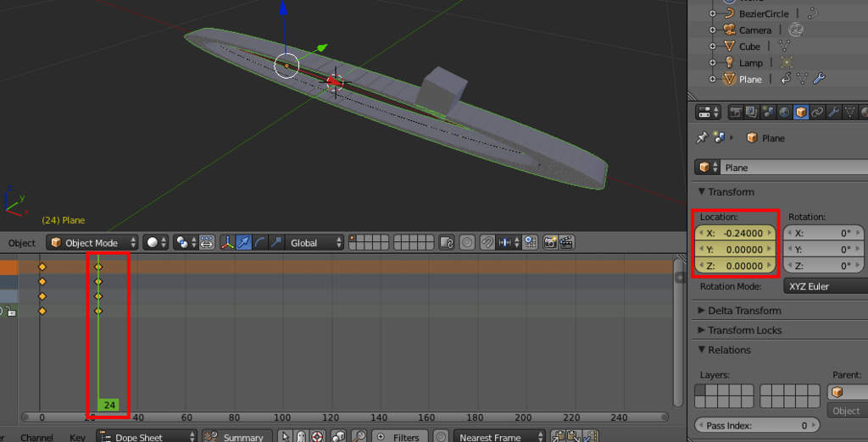Open the Constraints properties tab
Screen dimensions: 868x442
tap(817, 113)
